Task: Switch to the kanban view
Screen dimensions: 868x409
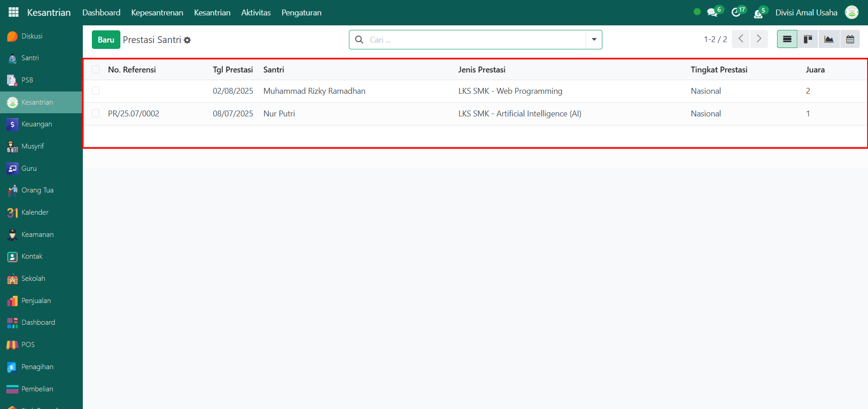Action: 808,39
